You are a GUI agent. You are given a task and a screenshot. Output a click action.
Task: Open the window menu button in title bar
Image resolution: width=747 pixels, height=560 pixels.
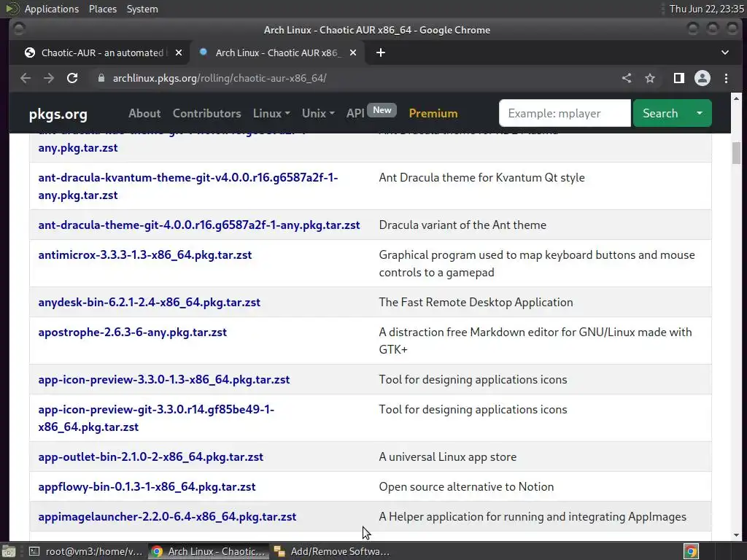coord(19,29)
